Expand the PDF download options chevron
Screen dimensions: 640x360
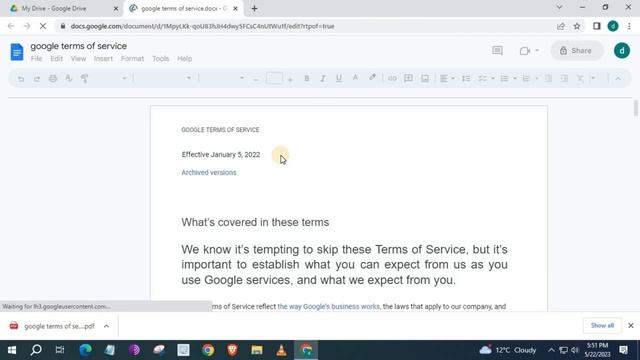106,326
